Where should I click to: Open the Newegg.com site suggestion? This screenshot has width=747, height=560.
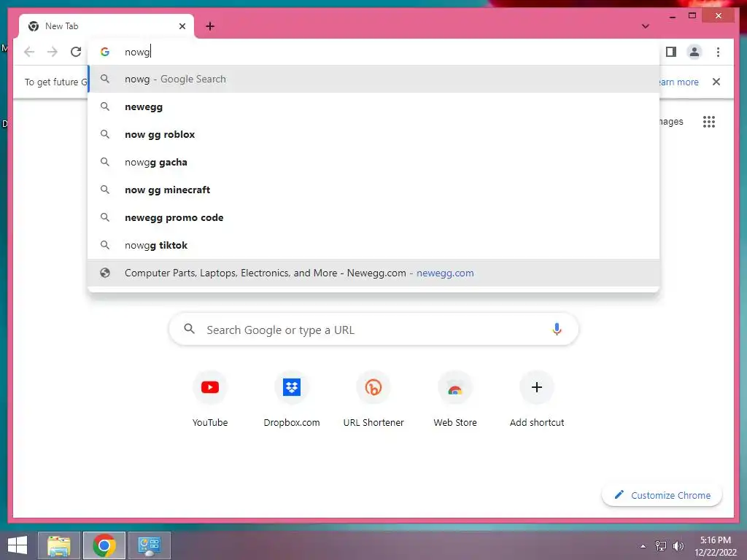[374, 273]
